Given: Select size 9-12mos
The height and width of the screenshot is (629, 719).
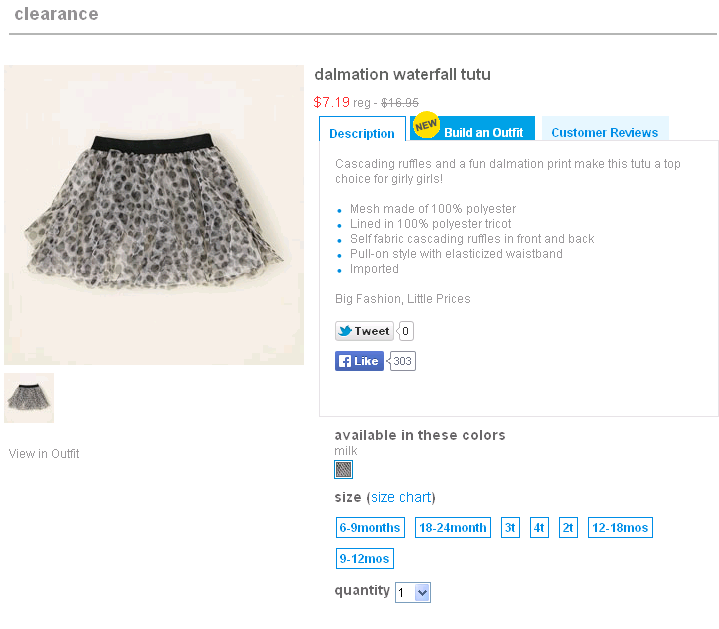Looking at the screenshot, I should pos(365,558).
